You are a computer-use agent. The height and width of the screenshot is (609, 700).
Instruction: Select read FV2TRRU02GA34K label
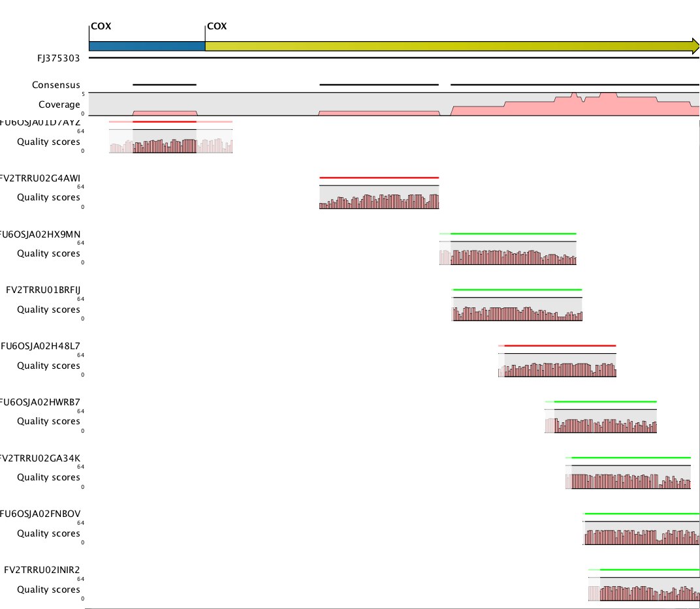click(40, 458)
